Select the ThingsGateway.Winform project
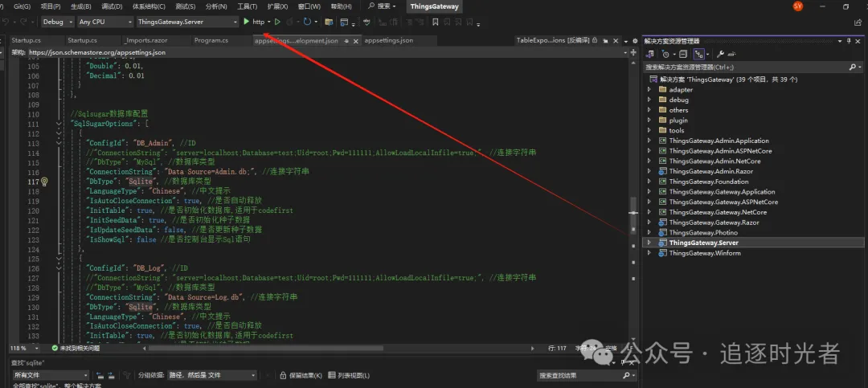The height and width of the screenshot is (388, 868). [x=705, y=253]
